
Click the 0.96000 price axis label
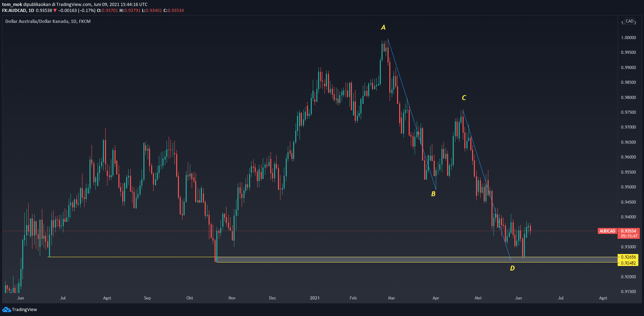(x=628, y=157)
